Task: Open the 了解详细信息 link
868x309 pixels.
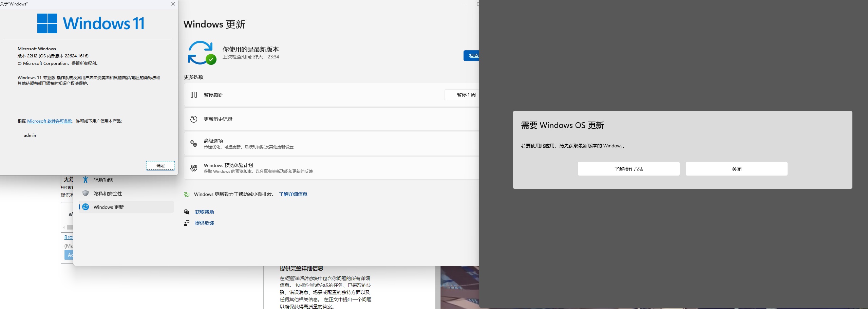Action: click(x=293, y=194)
